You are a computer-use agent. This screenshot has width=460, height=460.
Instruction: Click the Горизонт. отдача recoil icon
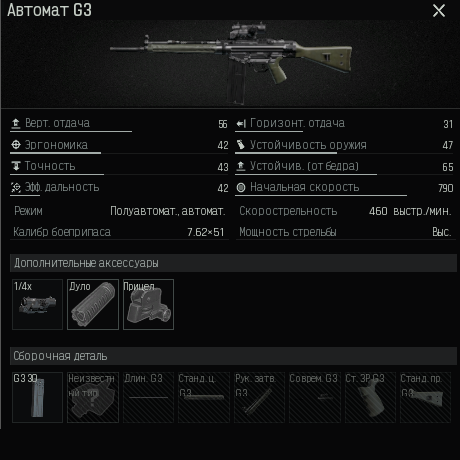pos(241,124)
